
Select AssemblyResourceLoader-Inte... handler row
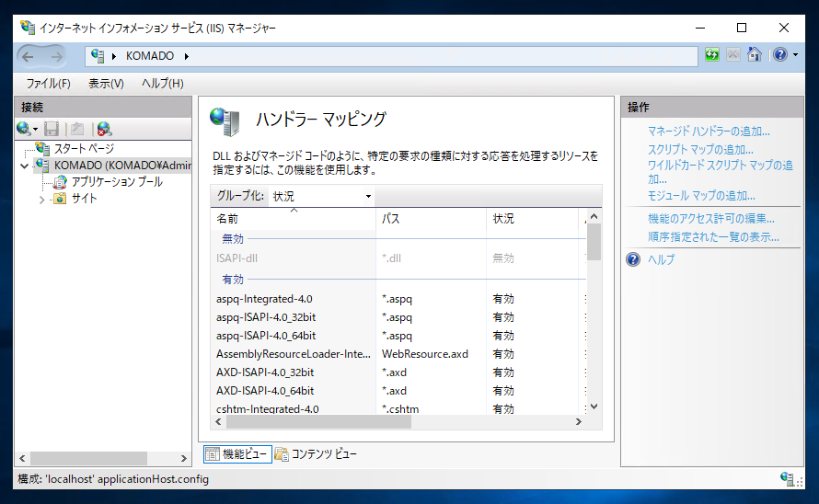point(398,353)
